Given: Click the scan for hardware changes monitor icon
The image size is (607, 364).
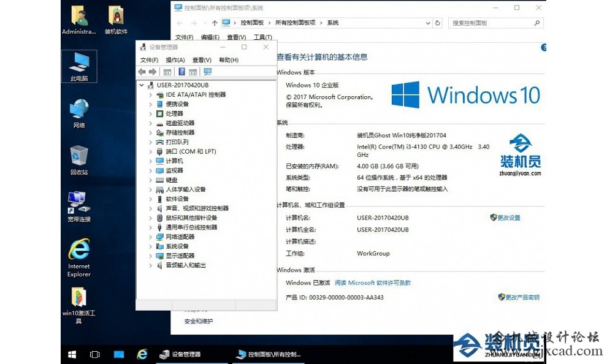Looking at the screenshot, I should click(x=208, y=72).
